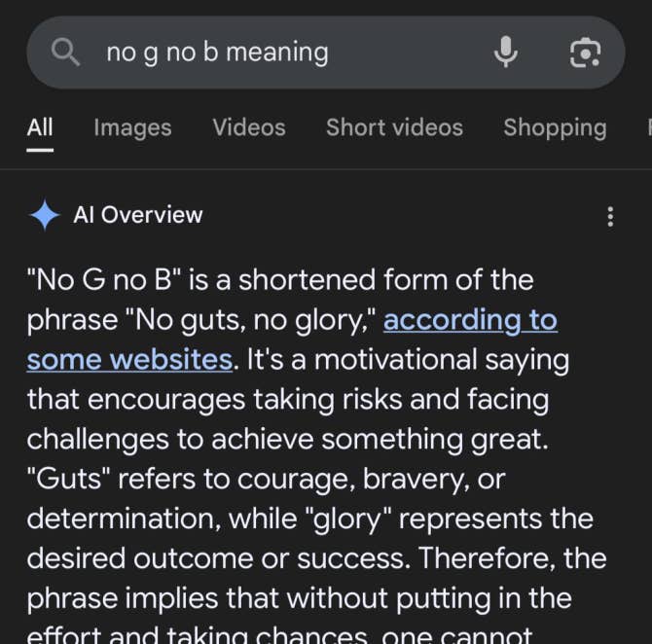Open Google Lens camera search
Viewport: 652px width, 644px height.
tap(584, 53)
